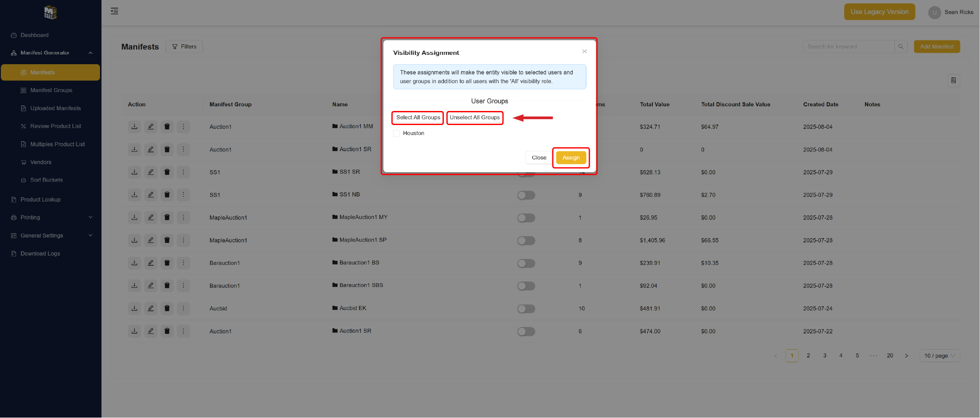Click the column settings icon above table
The width and height of the screenshot is (980, 418).
954,80
